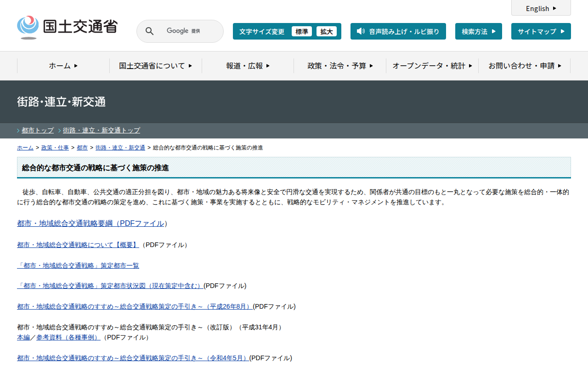Open お問い合わせ・申請 menu

coord(525,66)
